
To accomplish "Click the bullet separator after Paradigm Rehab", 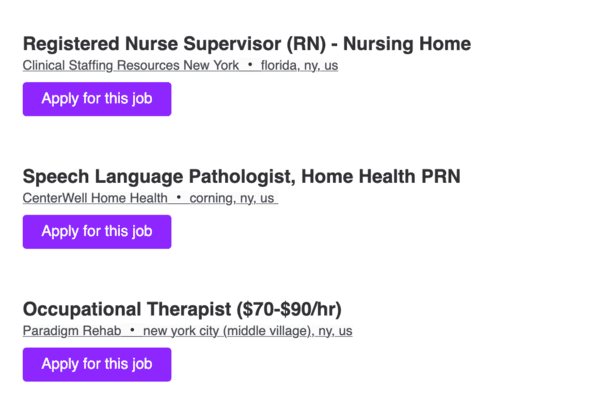I will 132,330.
